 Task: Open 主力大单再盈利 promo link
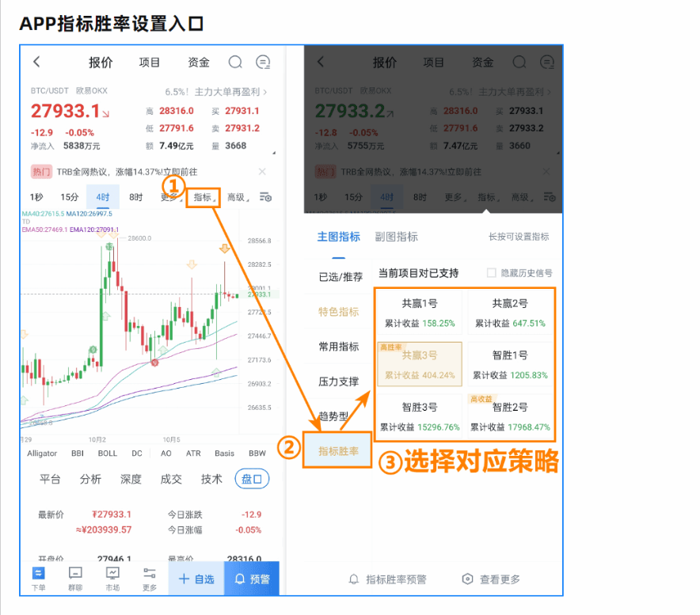(x=216, y=92)
